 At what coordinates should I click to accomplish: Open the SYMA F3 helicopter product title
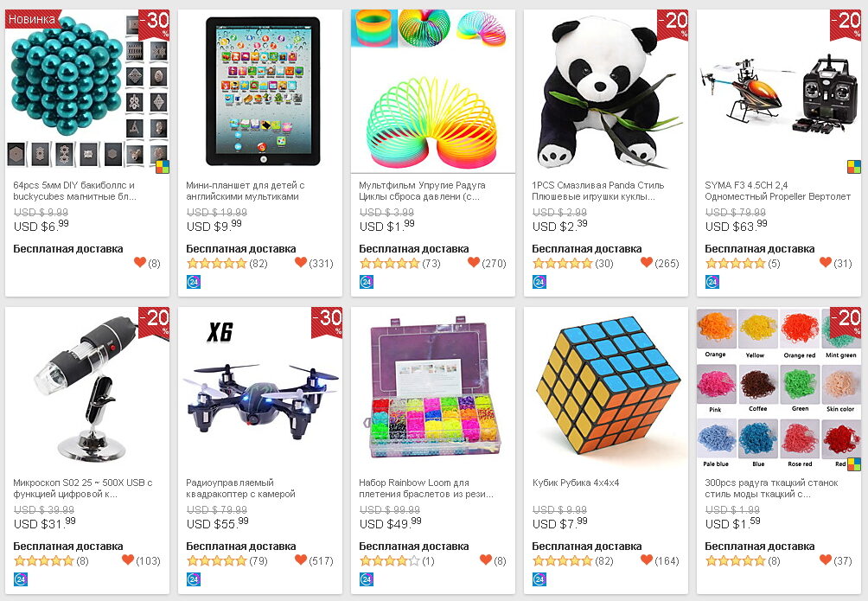point(777,190)
